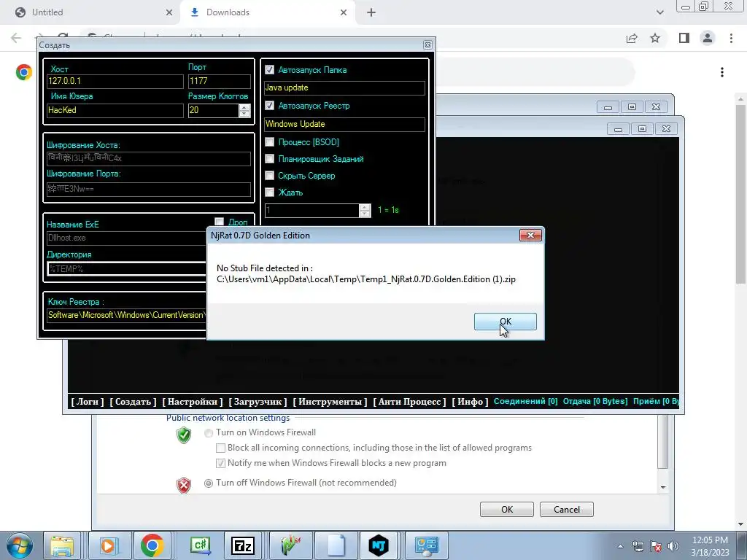The image size is (747, 560).
Task: Enable the Планировщик Заданий checkbox
Action: coord(270,158)
